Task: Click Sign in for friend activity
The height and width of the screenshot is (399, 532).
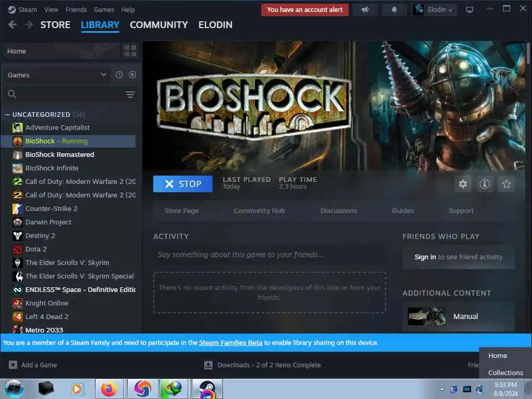Action: [x=425, y=257]
